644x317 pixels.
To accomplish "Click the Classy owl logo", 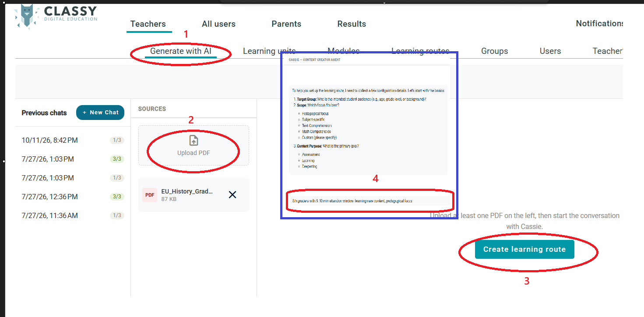I will tap(27, 17).
